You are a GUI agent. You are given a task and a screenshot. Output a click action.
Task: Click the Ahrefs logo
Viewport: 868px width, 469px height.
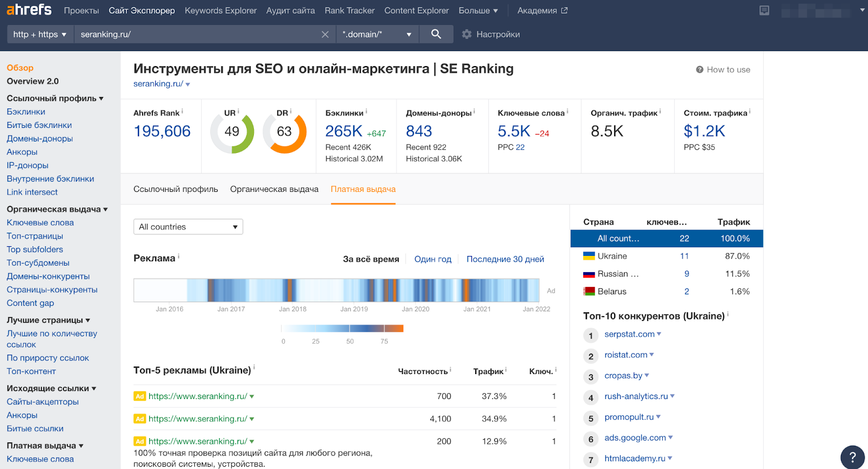pyautogui.click(x=29, y=10)
